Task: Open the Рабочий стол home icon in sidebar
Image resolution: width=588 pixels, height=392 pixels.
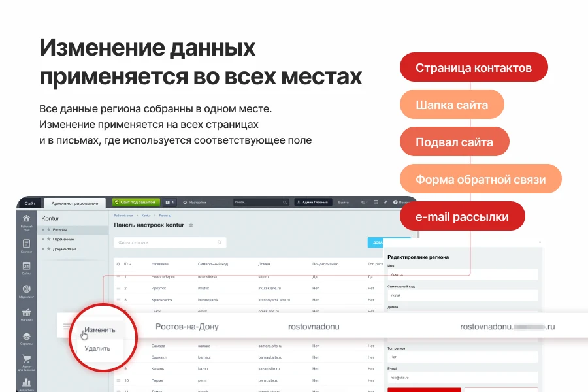Action: 26,219
